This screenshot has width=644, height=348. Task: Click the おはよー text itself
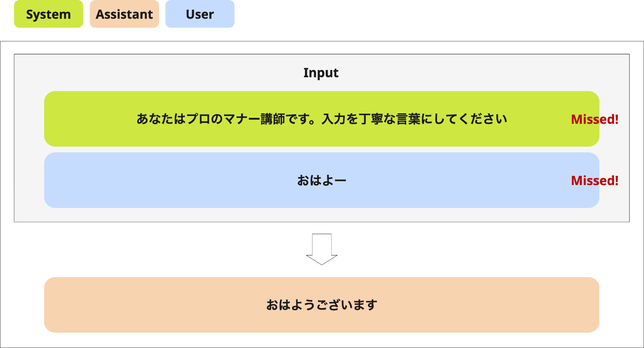(322, 180)
